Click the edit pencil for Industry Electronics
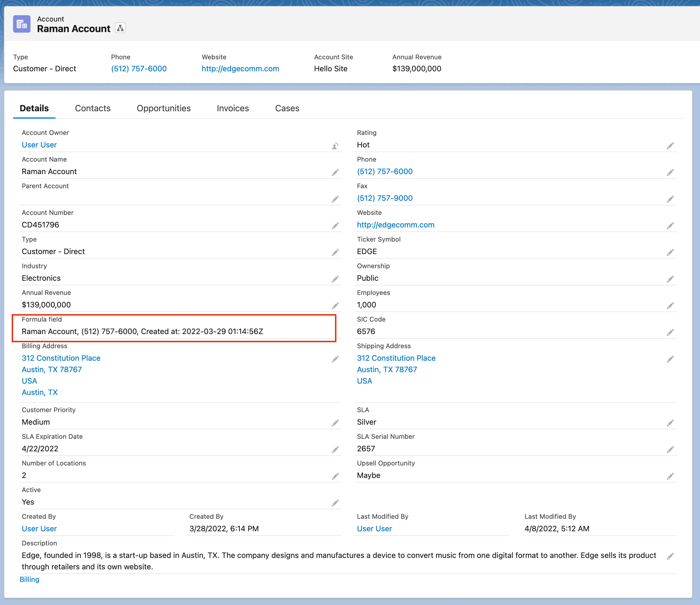700x605 pixels. point(335,279)
